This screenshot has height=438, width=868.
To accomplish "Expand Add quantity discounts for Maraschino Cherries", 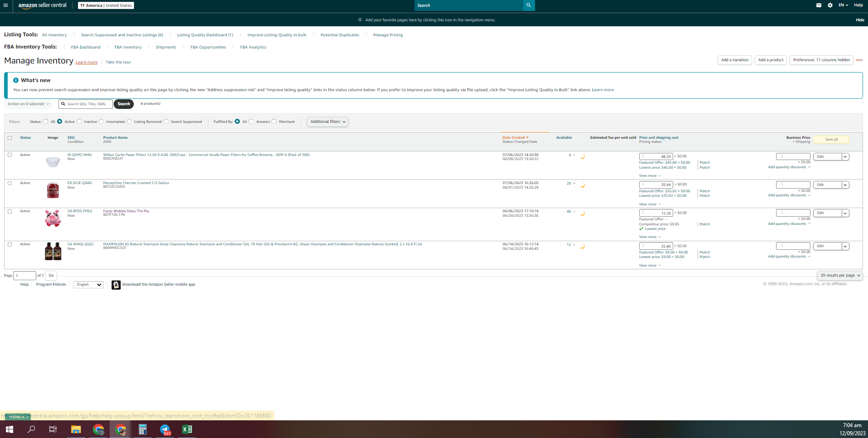I will pos(789,195).
